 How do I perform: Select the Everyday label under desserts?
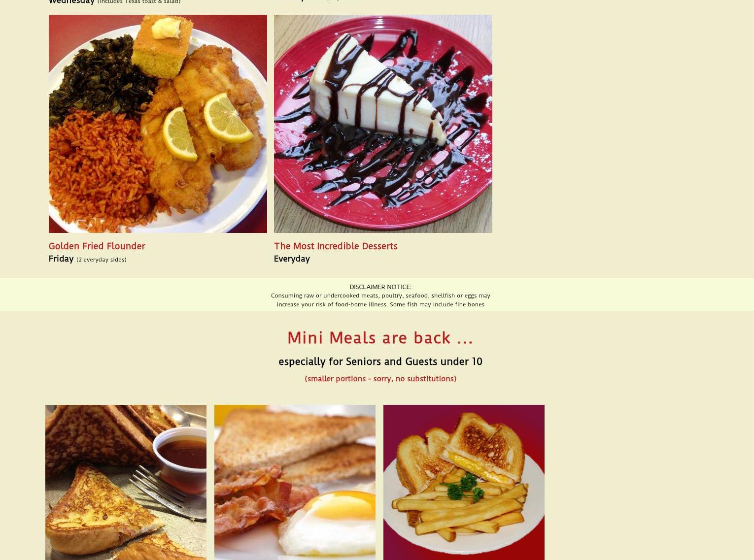click(292, 259)
